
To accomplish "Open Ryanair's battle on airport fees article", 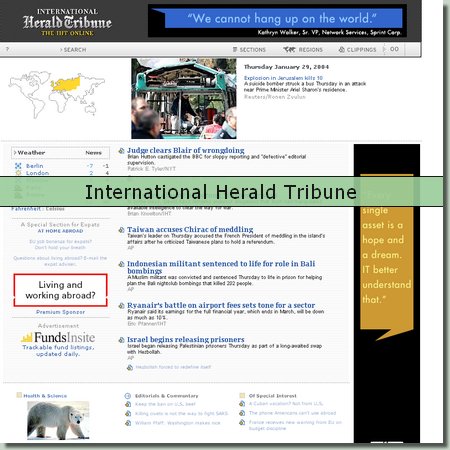I will pos(221,305).
